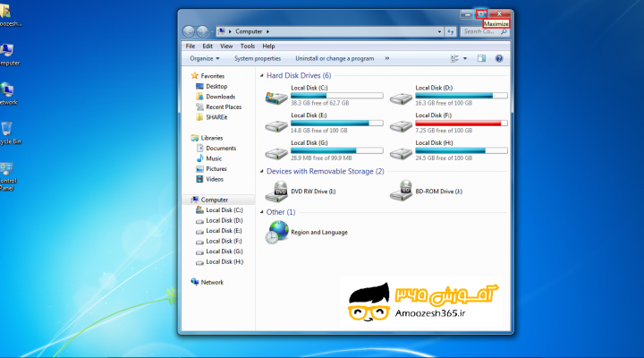This screenshot has width=644, height=358.
Task: Click the Hard Disk Drives (6) header
Action: [299, 76]
